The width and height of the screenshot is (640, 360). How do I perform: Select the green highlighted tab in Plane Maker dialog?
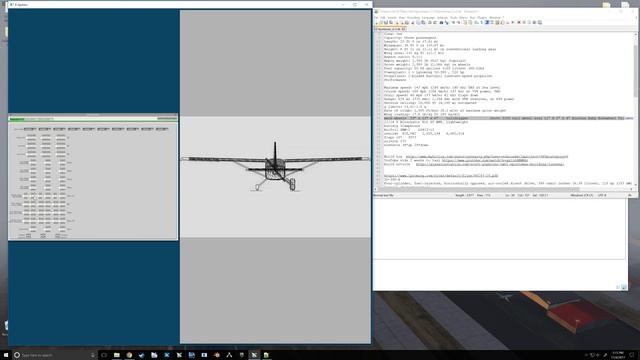pos(17,119)
